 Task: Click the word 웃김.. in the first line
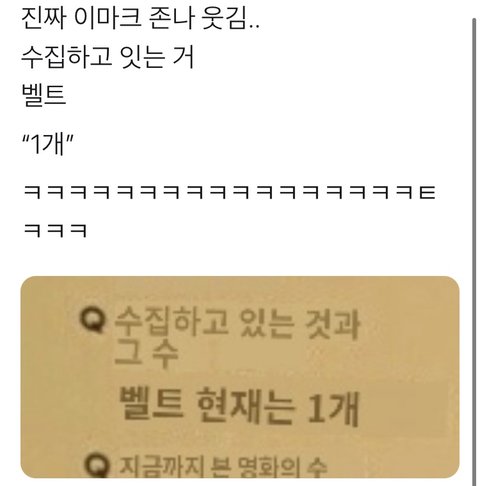231,20
